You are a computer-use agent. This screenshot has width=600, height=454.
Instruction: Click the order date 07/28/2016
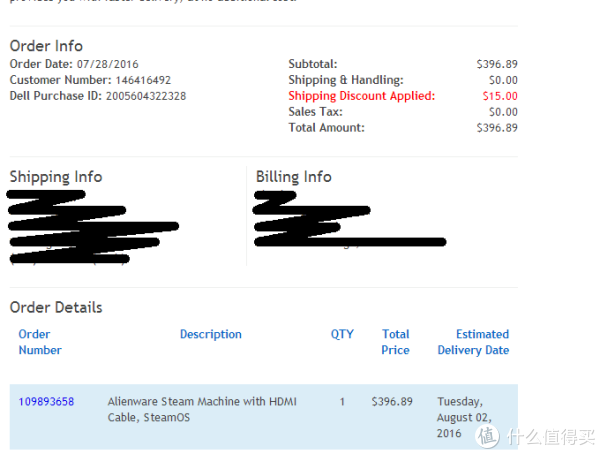pos(108,64)
